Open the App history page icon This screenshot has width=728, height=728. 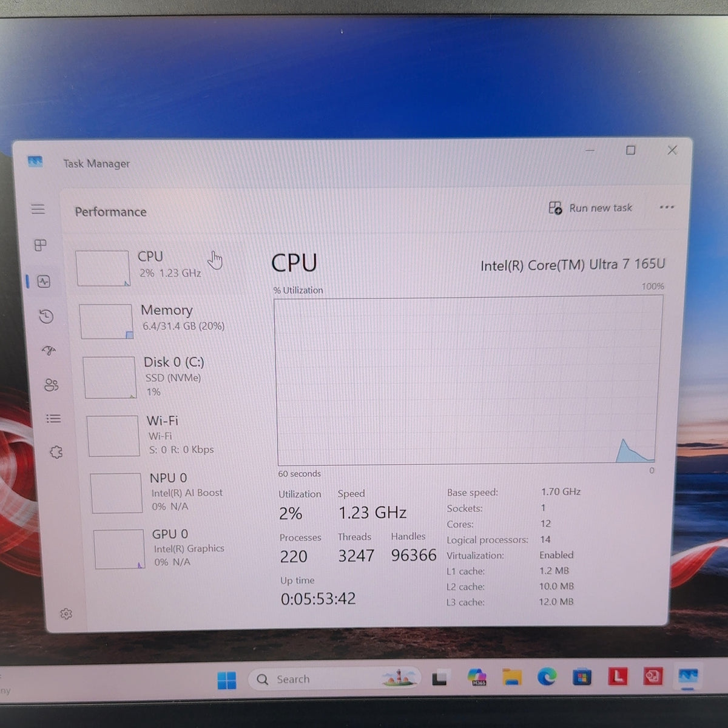(46, 316)
